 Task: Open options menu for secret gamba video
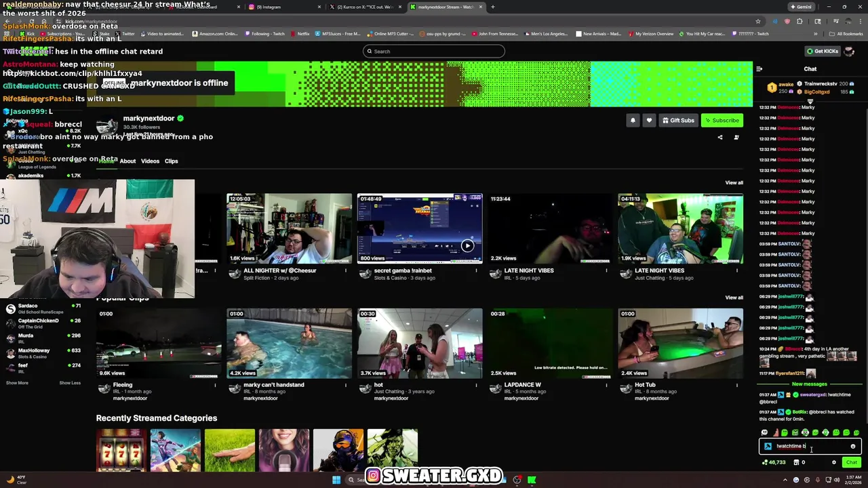pos(476,271)
